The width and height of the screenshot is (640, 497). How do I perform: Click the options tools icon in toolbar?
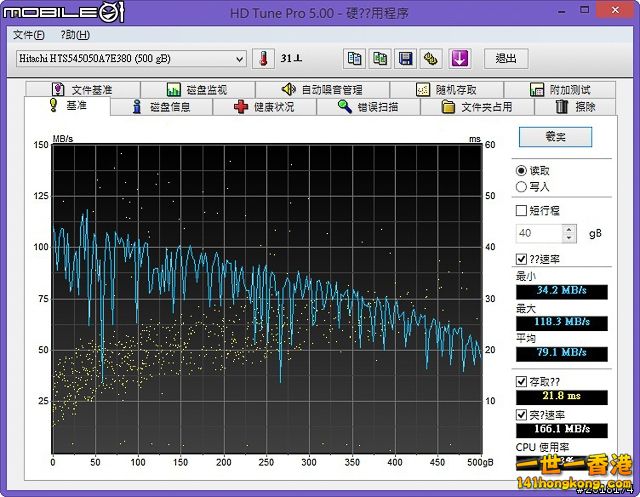(x=432, y=58)
